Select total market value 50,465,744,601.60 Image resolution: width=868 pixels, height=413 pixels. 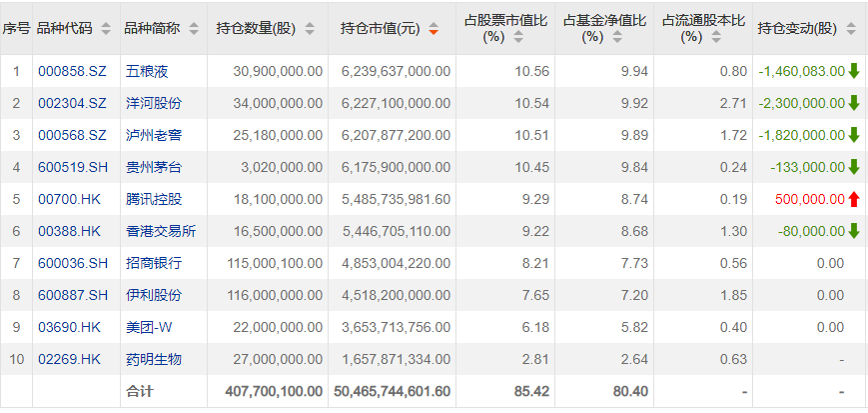point(393,391)
